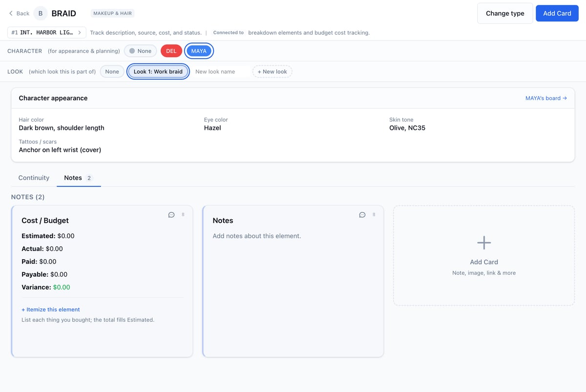Click the MAKEUP & HAIR type badge
Viewport: 586px width, 392px height.
pyautogui.click(x=113, y=13)
